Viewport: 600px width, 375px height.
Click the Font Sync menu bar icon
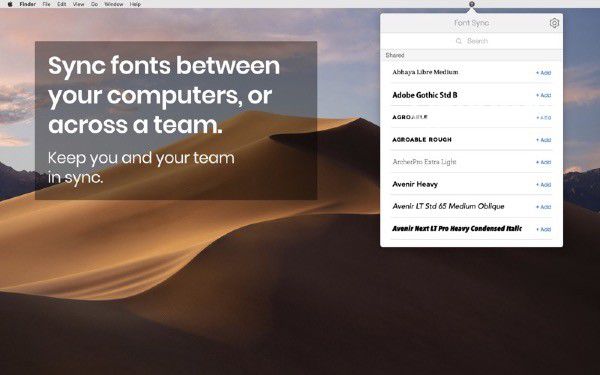coord(471,4)
